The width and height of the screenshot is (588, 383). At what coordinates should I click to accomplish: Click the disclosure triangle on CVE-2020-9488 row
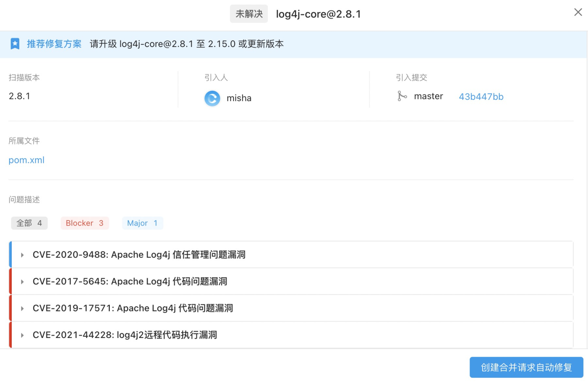[x=22, y=255]
